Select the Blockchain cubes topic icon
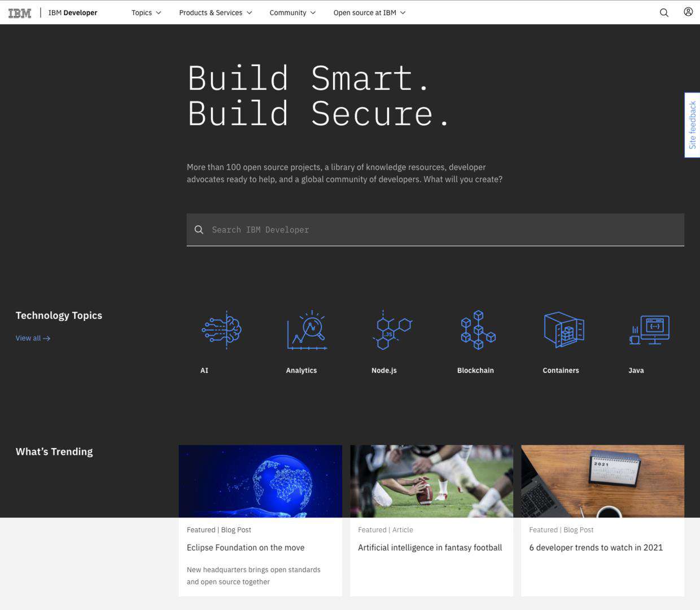The image size is (700, 610). [478, 330]
